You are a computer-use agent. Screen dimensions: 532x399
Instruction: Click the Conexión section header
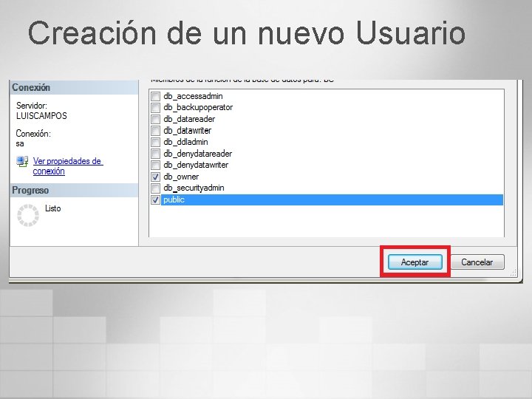pyautogui.click(x=75, y=87)
